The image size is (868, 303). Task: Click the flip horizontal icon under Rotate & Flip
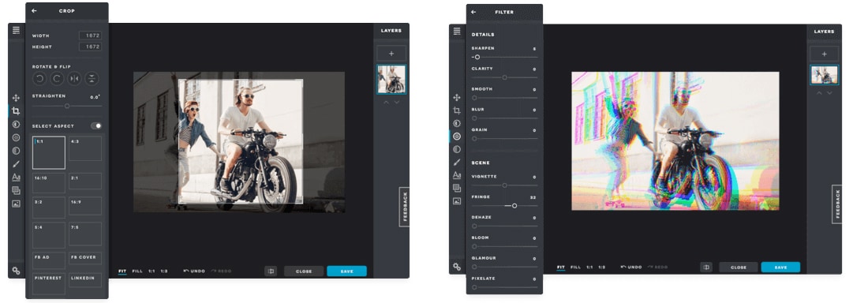75,79
